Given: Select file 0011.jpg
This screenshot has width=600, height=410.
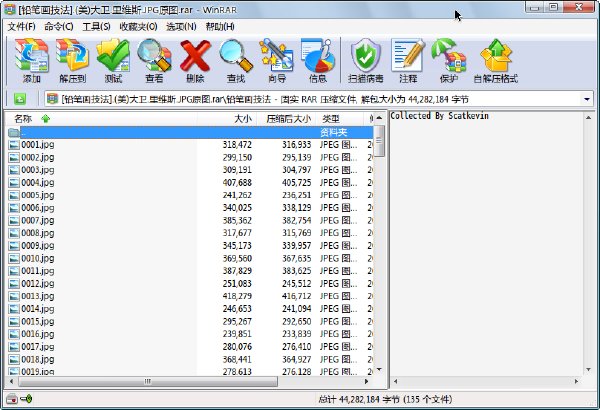Looking at the screenshot, I should pos(38,271).
